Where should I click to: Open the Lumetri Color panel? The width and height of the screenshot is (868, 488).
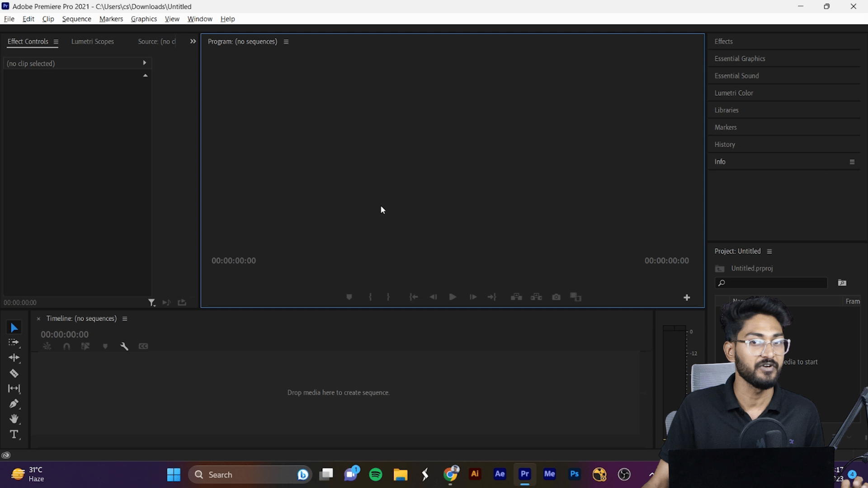[733, 93]
